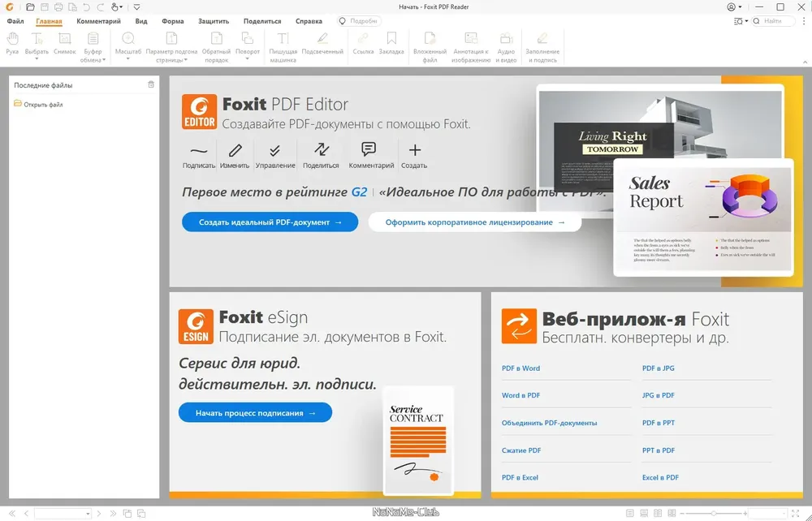
Task: Open Параметр подгона страницы dropdown
Action: [171, 48]
